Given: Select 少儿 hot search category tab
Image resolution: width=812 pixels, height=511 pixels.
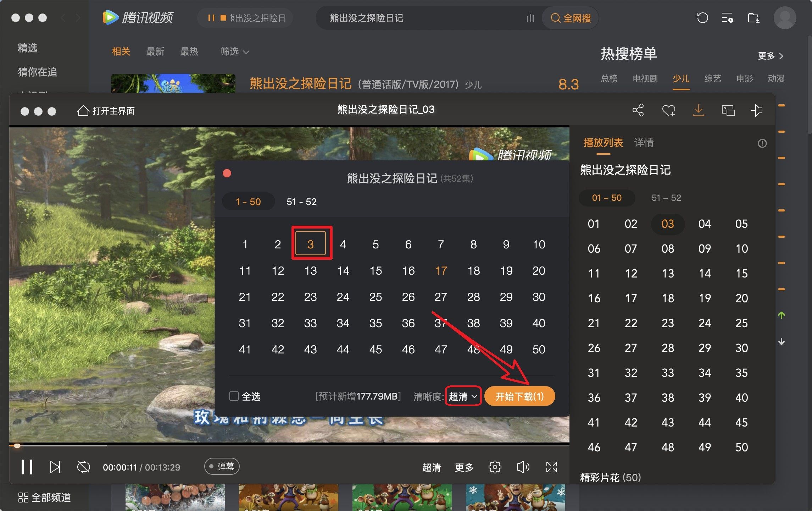Looking at the screenshot, I should click(681, 78).
